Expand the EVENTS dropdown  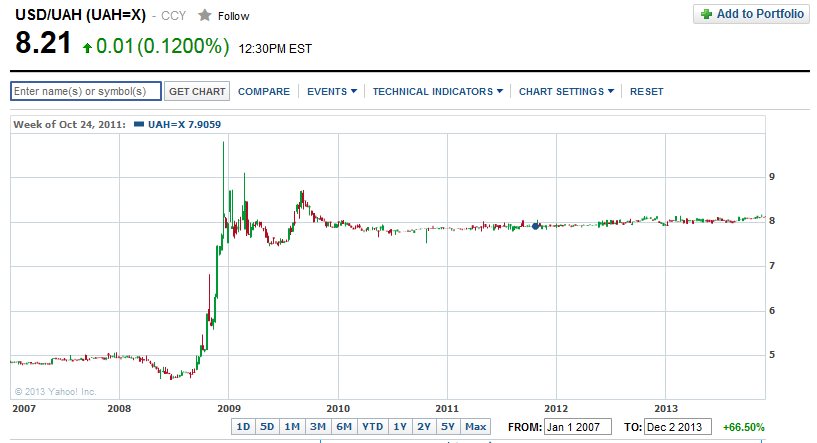point(332,91)
